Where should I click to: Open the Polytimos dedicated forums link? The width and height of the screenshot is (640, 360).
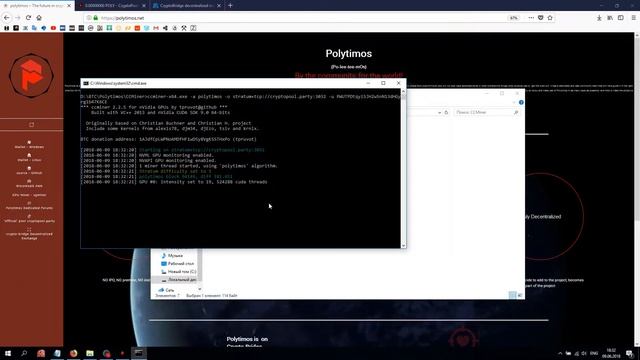tap(29, 206)
